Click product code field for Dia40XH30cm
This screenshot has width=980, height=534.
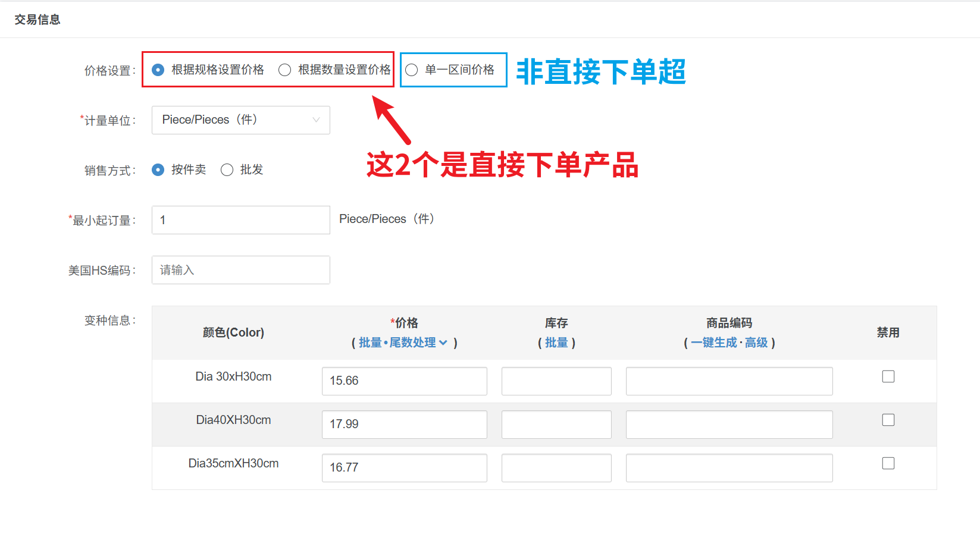(729, 425)
